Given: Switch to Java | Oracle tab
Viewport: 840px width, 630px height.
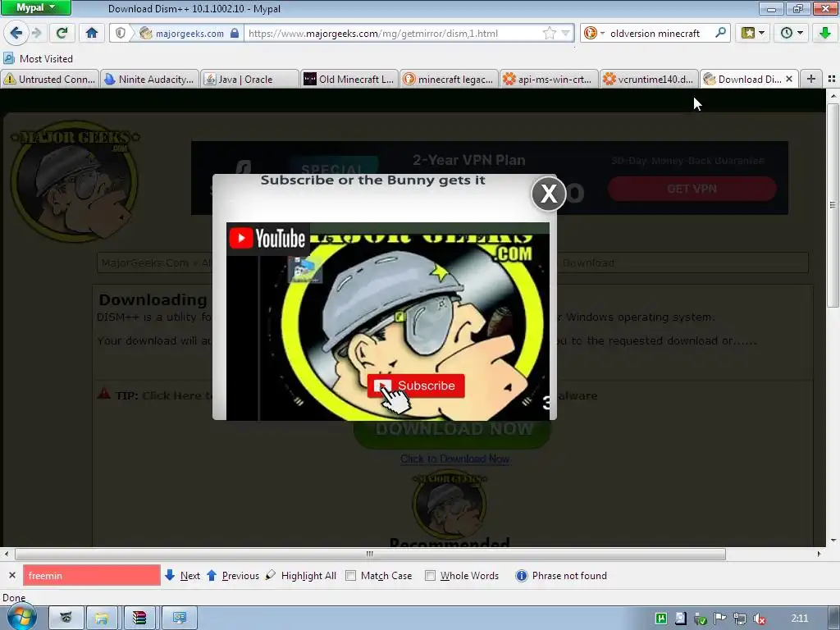Looking at the screenshot, I should coord(249,80).
